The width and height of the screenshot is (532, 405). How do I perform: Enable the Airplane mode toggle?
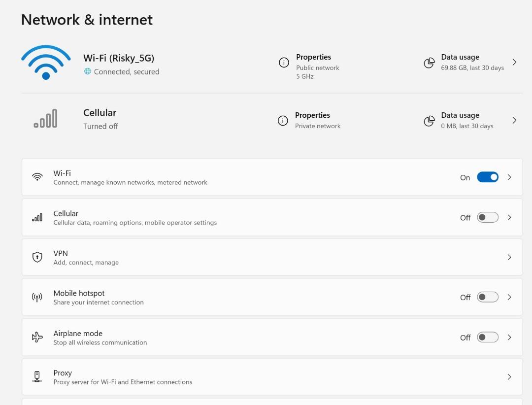pos(487,337)
